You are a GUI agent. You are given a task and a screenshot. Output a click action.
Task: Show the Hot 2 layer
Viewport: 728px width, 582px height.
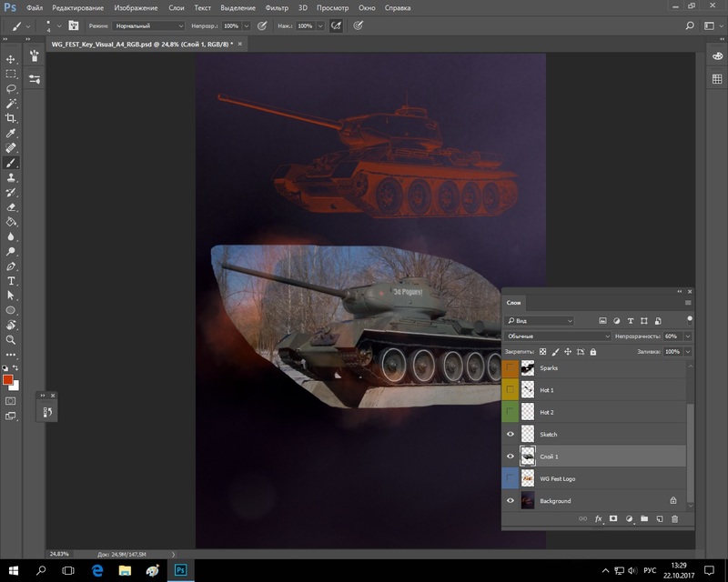coord(510,412)
